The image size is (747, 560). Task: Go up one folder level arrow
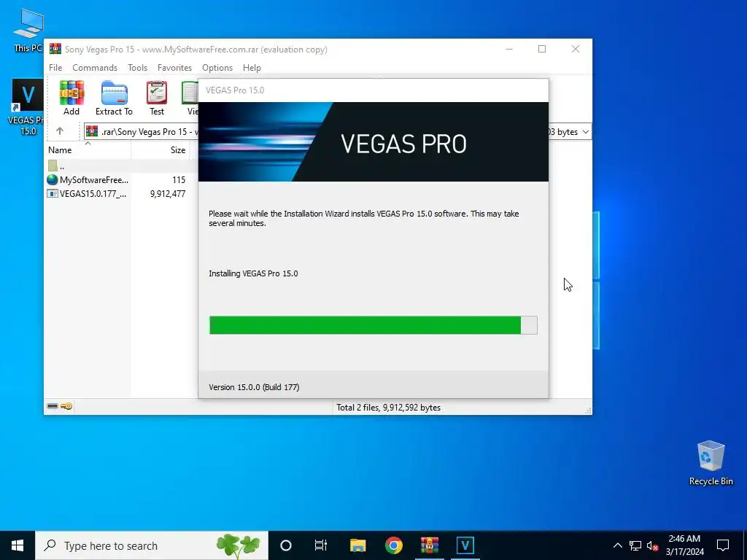pyautogui.click(x=60, y=131)
